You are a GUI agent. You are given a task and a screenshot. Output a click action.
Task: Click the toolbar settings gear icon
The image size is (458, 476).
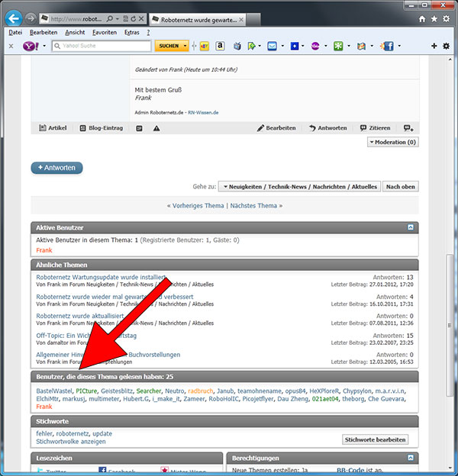coord(447,46)
